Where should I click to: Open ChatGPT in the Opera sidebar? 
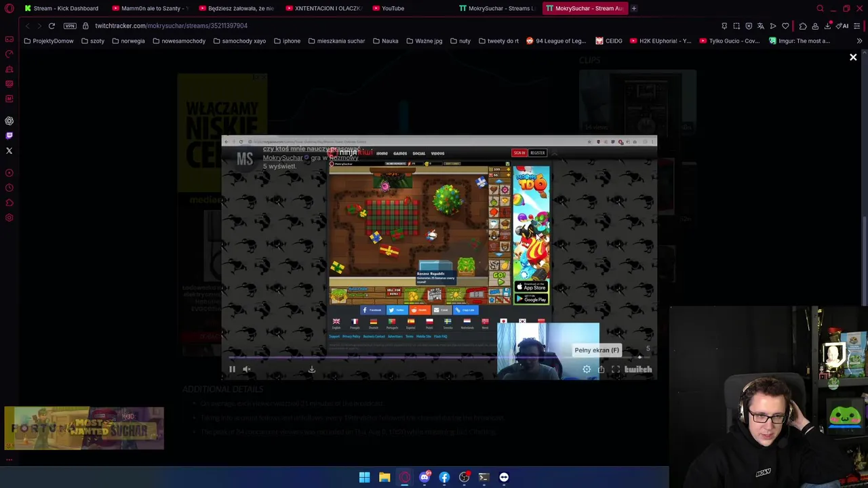click(9, 121)
